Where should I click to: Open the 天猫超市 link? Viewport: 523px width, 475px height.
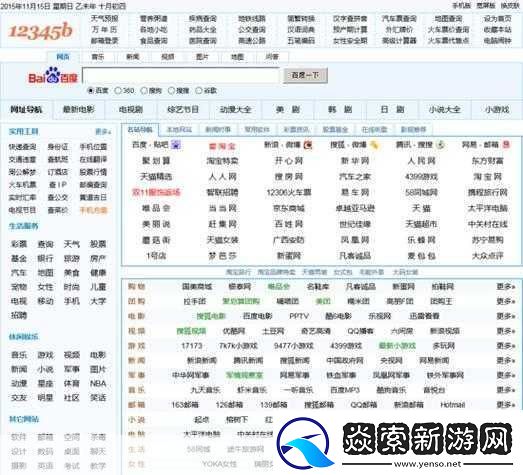tap(421, 224)
